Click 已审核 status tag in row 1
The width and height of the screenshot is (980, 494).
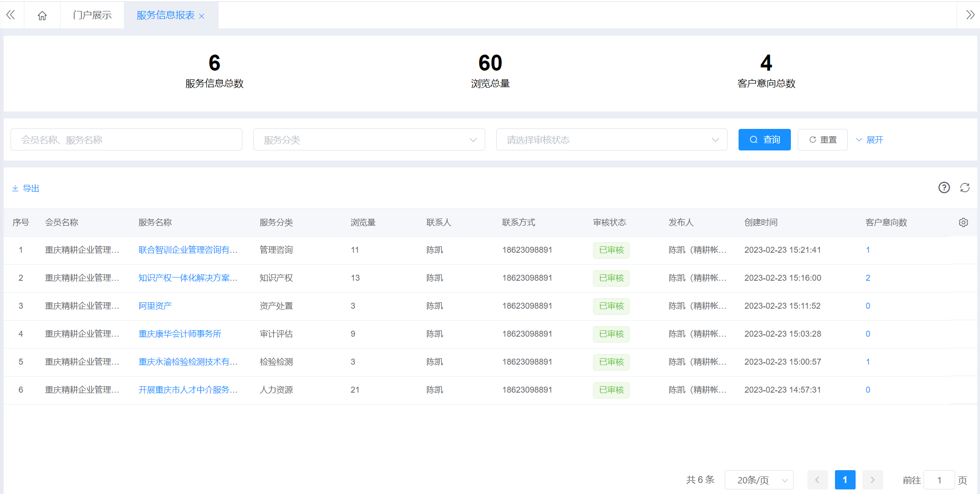coord(611,250)
